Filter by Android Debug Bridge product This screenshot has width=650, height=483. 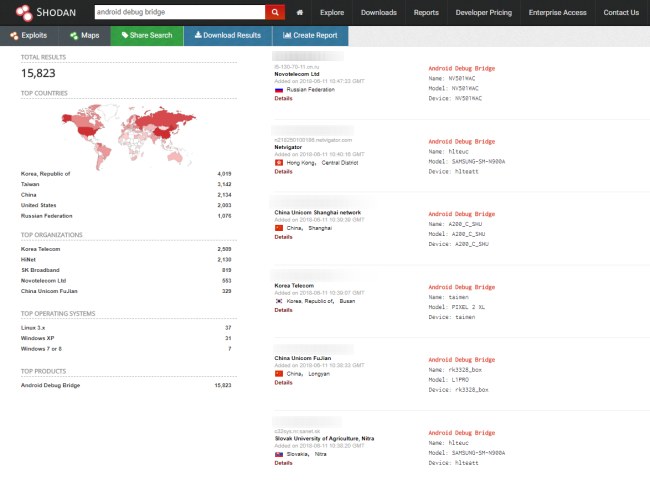click(x=50, y=385)
